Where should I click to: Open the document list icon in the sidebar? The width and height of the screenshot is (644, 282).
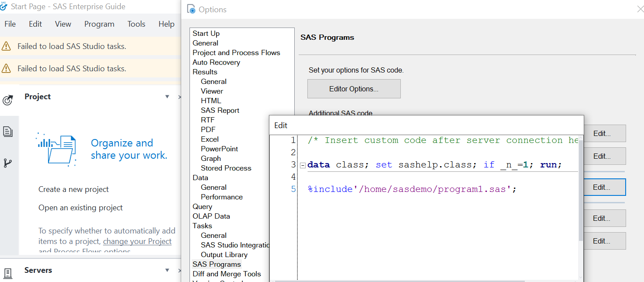pos(7,132)
